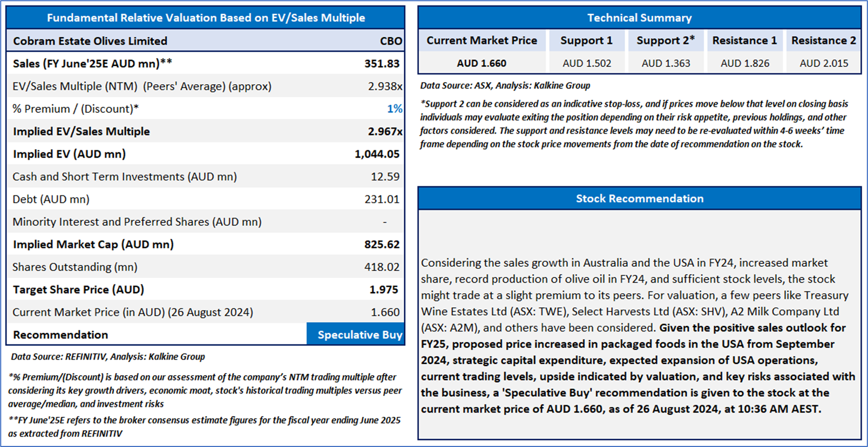Select the Sales value 351.83
Viewport: 868px width, 447px height.
pos(382,64)
